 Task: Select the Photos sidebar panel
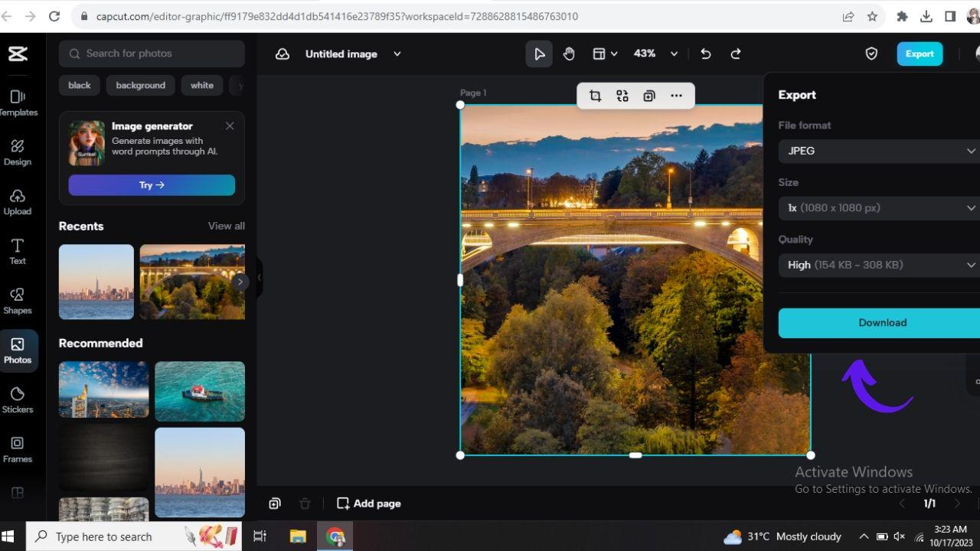[x=18, y=350]
